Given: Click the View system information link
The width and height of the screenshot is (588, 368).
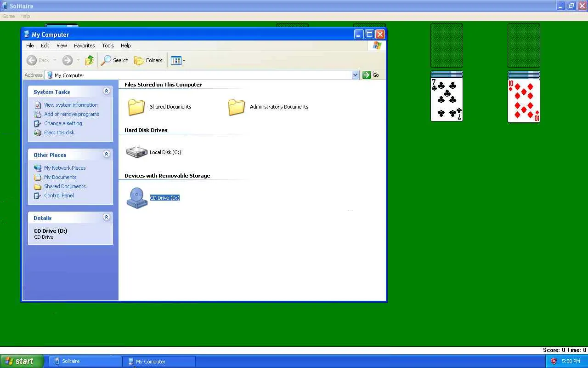Looking at the screenshot, I should (71, 105).
